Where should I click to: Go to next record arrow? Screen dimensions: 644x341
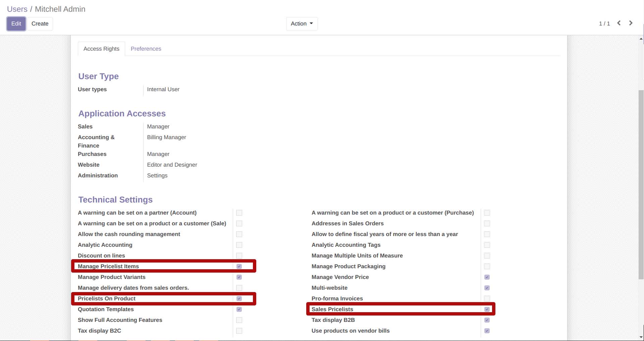631,23
